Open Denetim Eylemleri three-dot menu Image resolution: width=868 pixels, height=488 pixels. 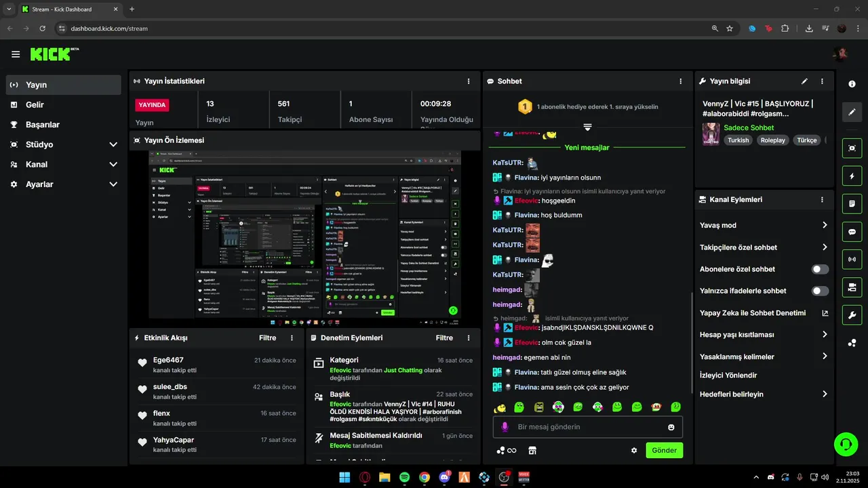coord(469,338)
